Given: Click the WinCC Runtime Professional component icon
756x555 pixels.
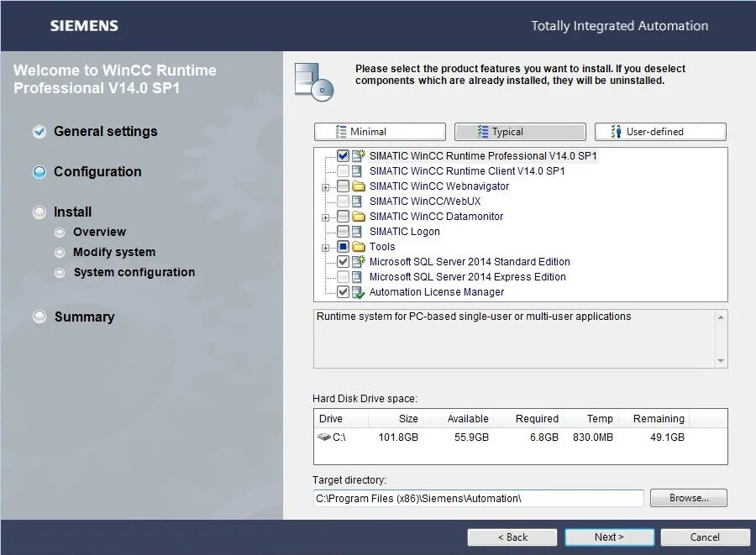Looking at the screenshot, I should point(358,155).
